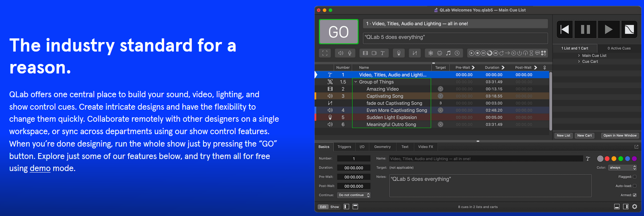644x216 pixels.
Task: Select the Amazing Video cue row
Action: click(x=432, y=89)
